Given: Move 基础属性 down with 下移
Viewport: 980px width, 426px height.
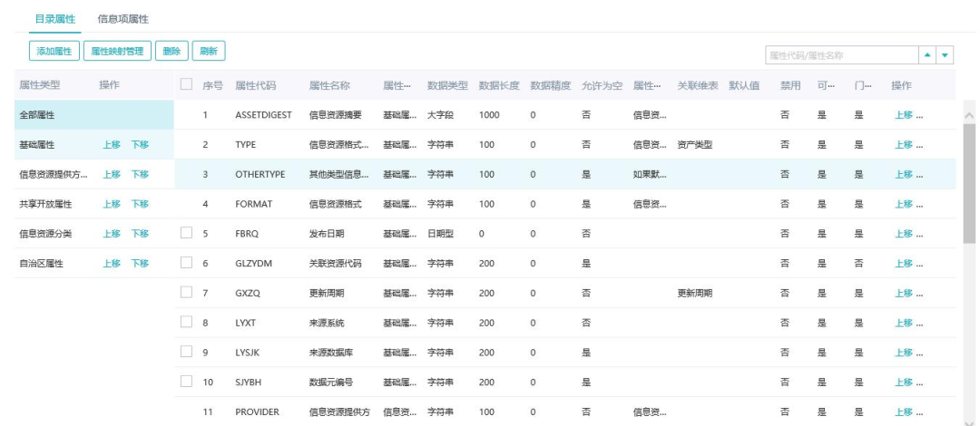Looking at the screenshot, I should (x=139, y=145).
